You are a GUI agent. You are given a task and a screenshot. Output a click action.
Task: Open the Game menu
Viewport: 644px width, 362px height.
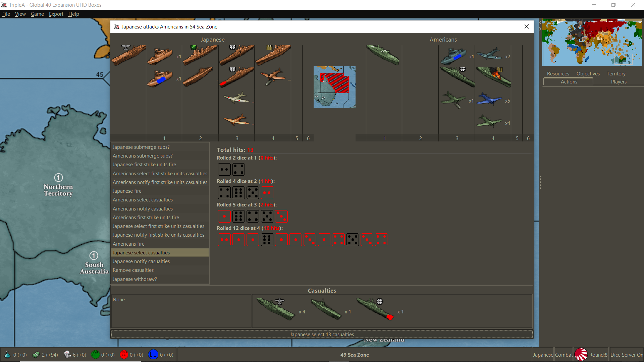pos(37,14)
